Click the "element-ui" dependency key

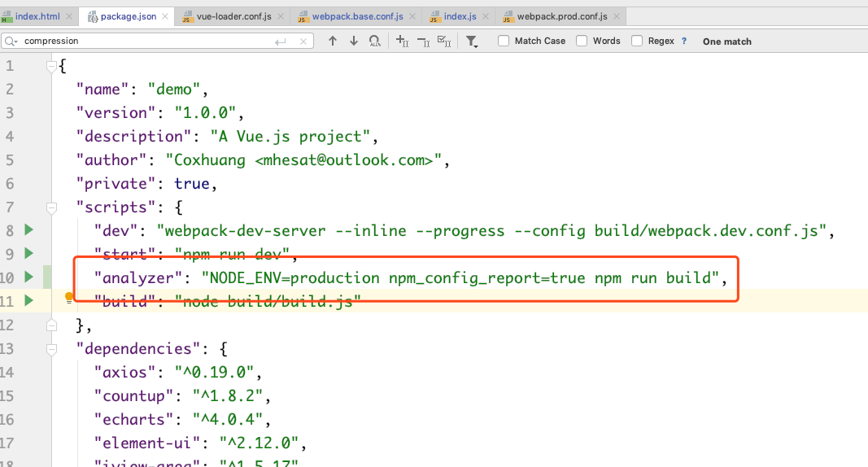pos(146,443)
